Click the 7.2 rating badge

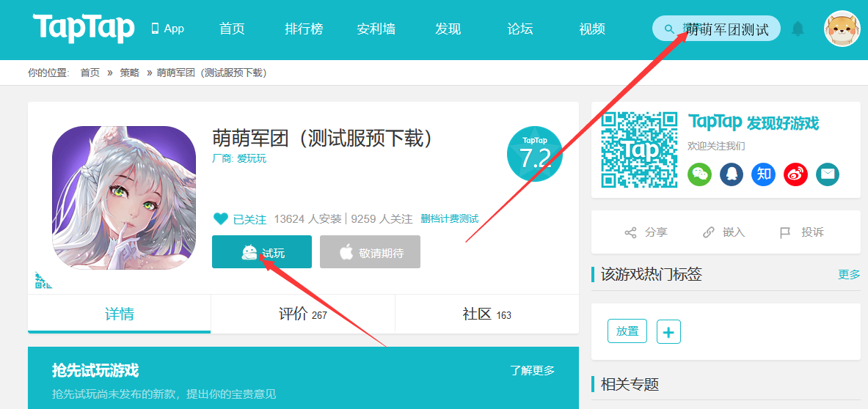click(x=535, y=154)
